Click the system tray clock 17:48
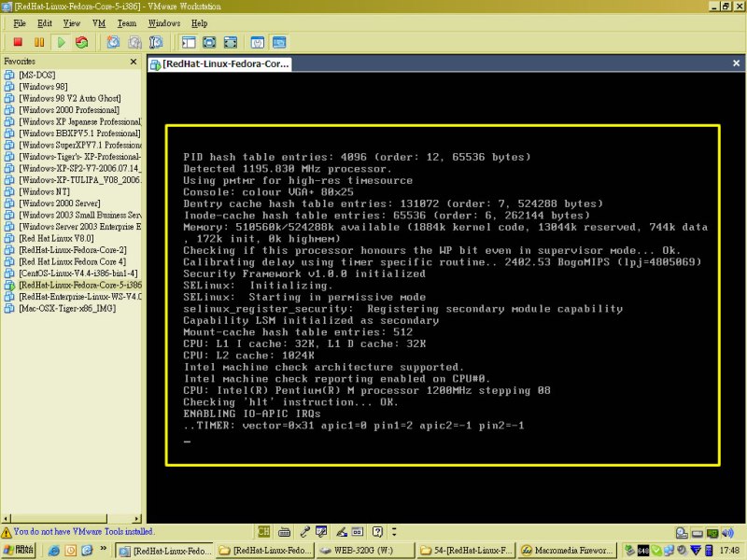The height and width of the screenshot is (560, 747). pyautogui.click(x=729, y=551)
